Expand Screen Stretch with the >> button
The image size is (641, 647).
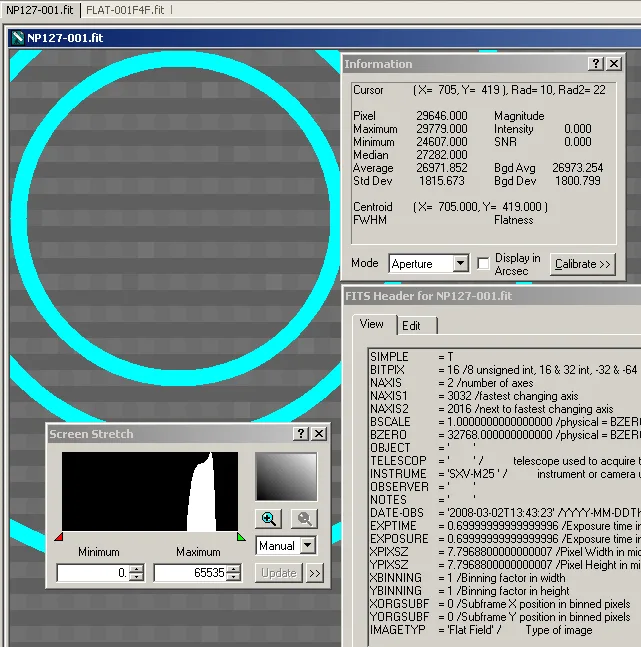tap(314, 573)
